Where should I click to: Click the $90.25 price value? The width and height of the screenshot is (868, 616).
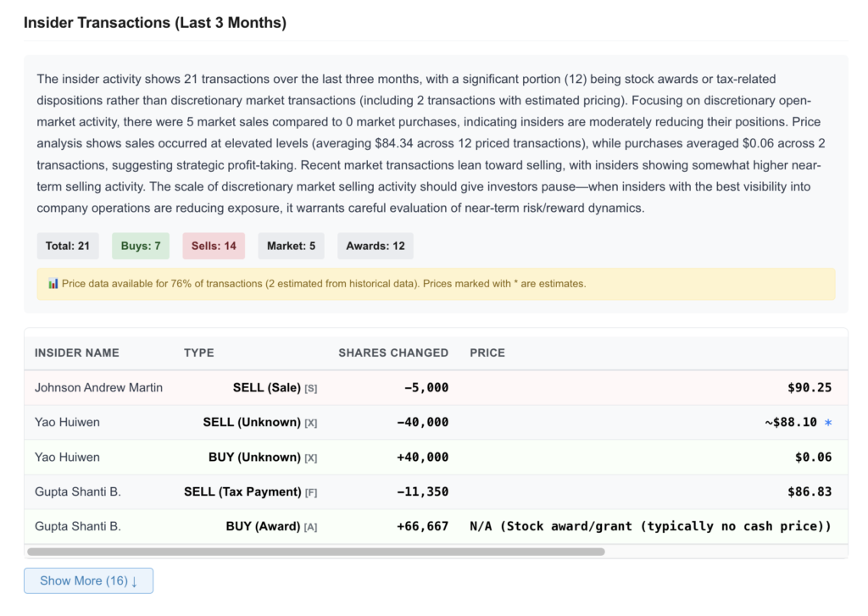[x=810, y=387]
